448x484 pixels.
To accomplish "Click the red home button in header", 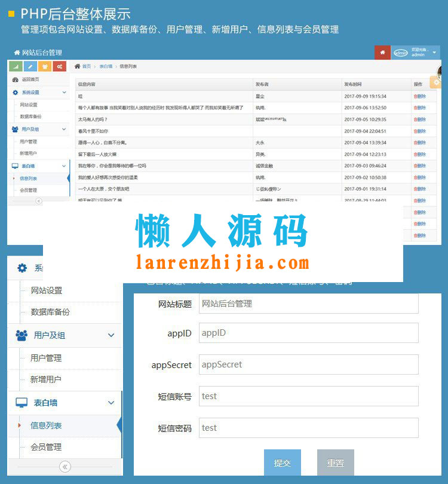I will [382, 53].
